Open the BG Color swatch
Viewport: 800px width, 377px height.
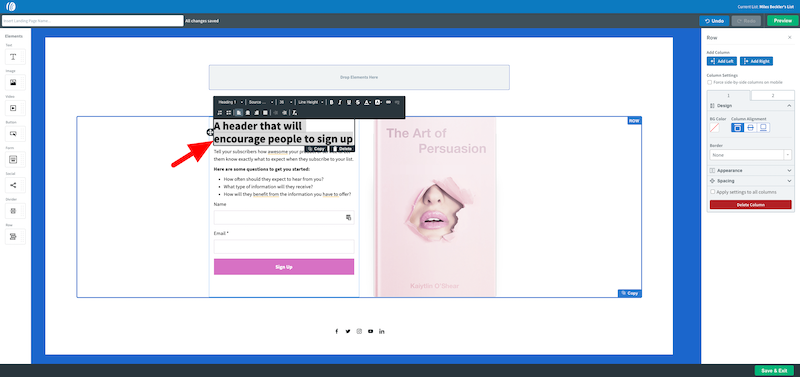point(714,128)
